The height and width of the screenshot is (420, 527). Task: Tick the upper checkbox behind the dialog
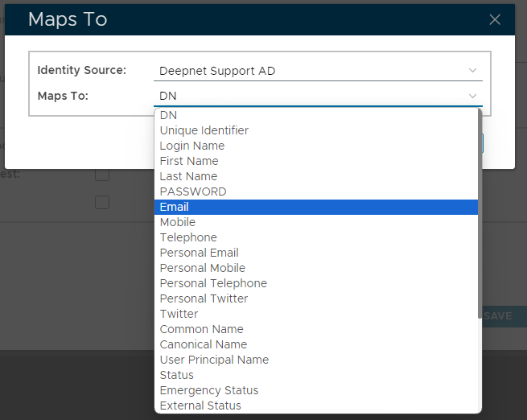[x=102, y=175]
